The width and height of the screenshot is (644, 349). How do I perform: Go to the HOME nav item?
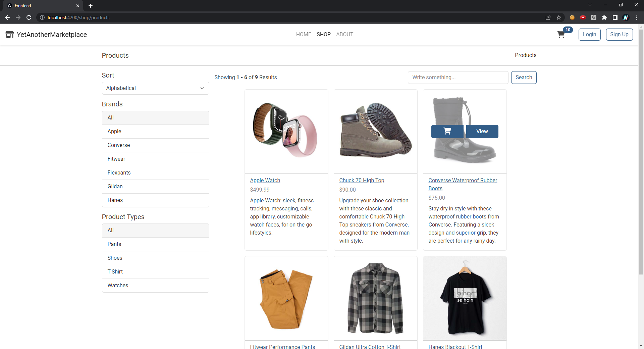point(304,34)
